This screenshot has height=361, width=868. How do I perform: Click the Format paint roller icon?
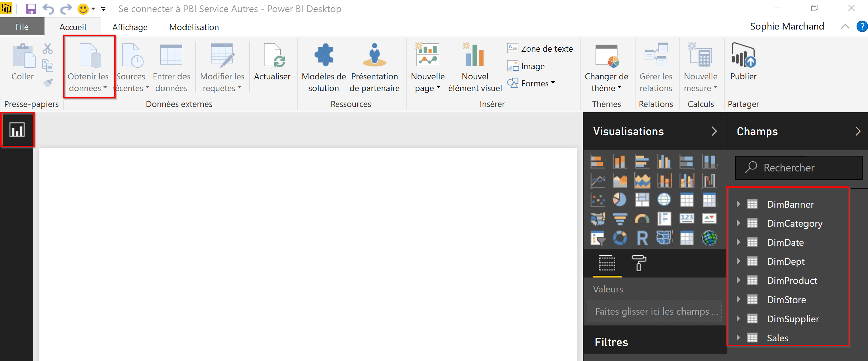coord(638,263)
